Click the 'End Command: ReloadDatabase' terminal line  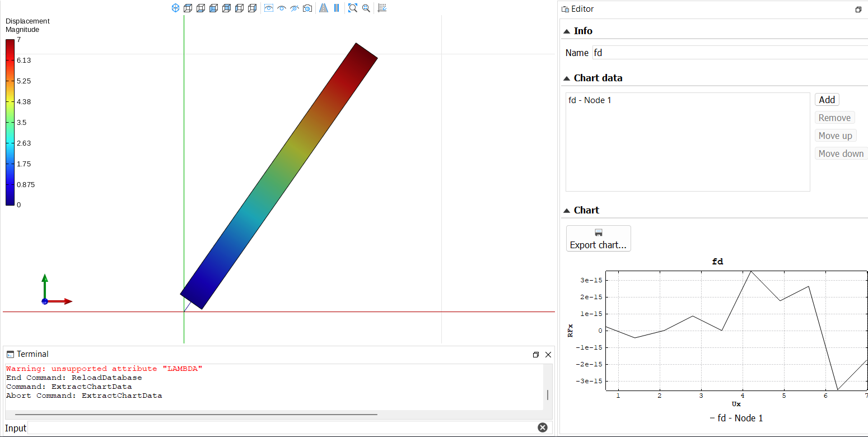[74, 378]
